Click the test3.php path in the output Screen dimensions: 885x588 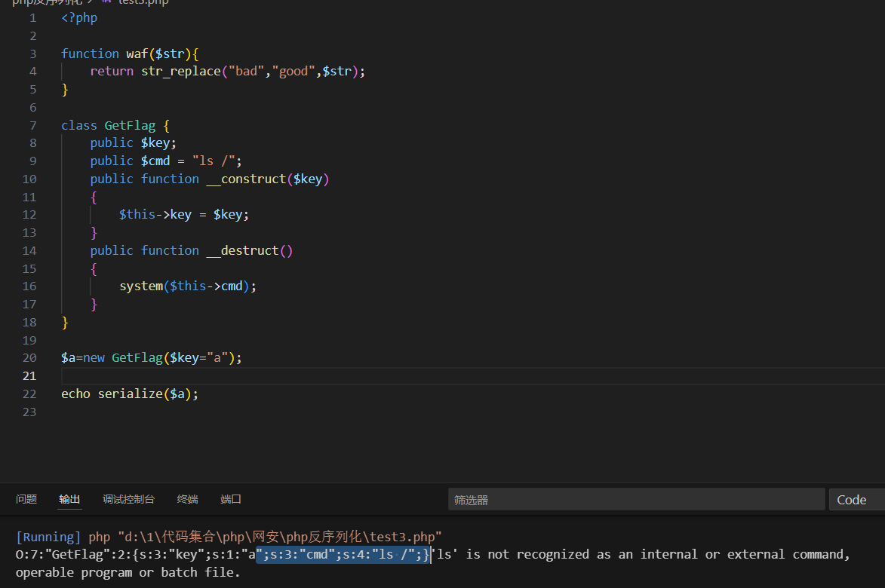coord(279,537)
